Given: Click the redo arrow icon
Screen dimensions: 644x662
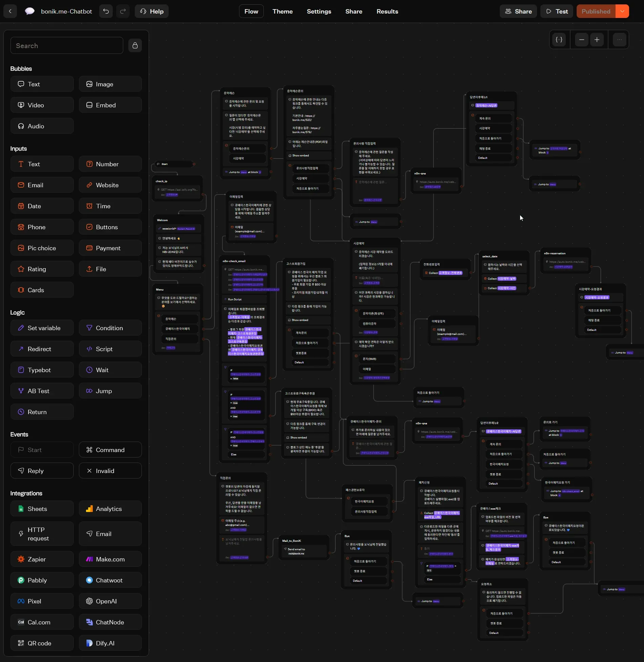Looking at the screenshot, I should 123,11.
